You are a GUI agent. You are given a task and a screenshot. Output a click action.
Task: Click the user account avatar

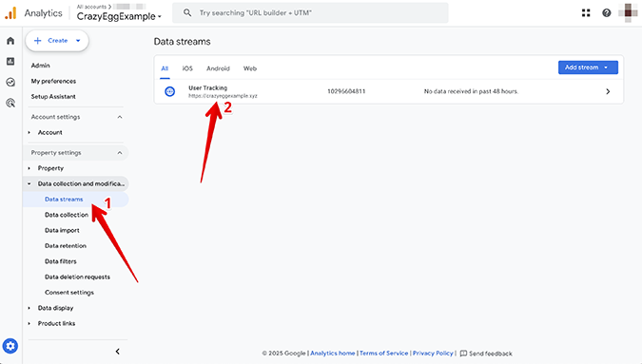[628, 12]
